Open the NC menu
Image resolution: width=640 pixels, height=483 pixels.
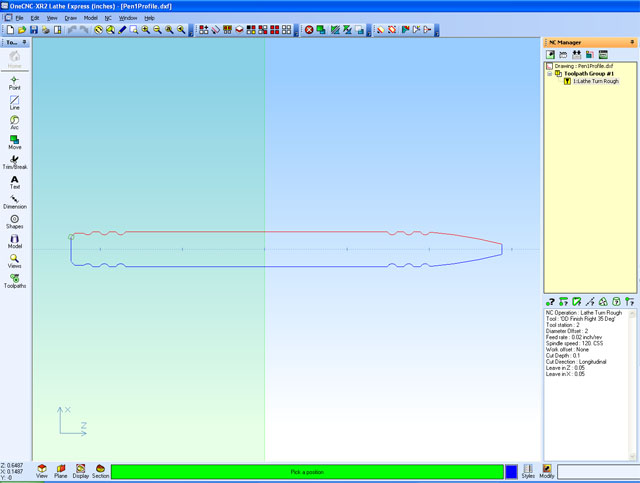point(108,18)
